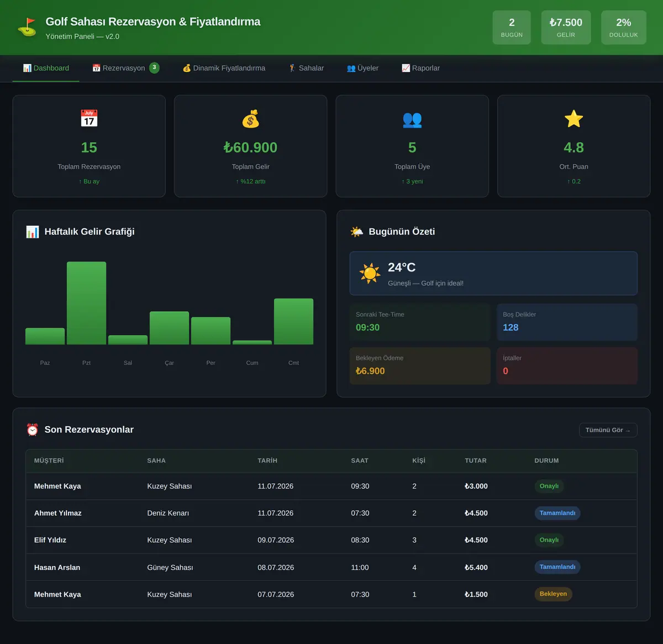Viewport: 663px width, 644px height.
Task: Open the Üyeler tab
Action: click(x=362, y=68)
